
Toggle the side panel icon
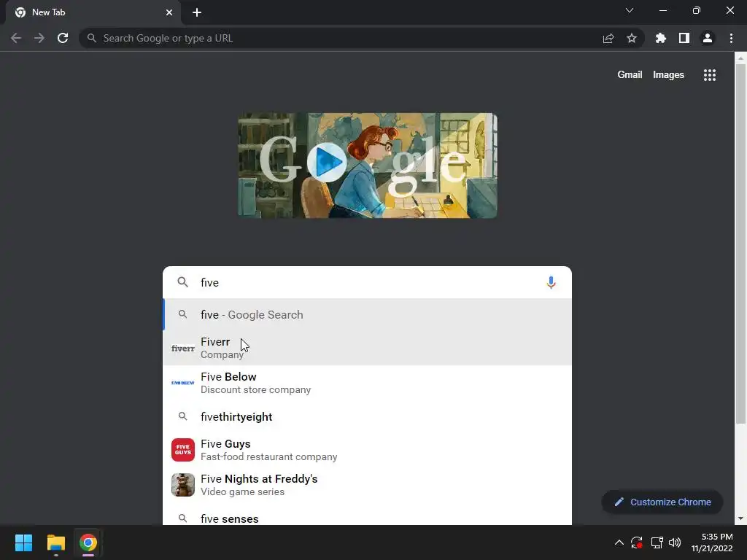coord(684,38)
